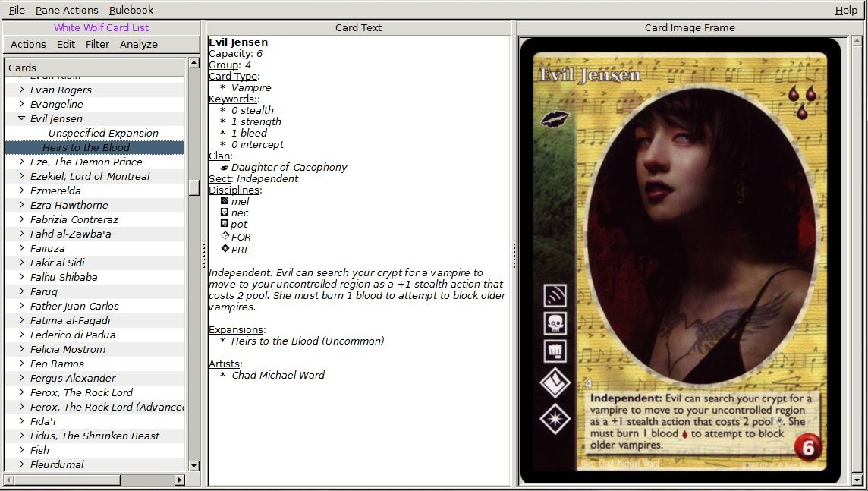Click the pot discipline icon in card text
Viewport: 868px width, 491px height.
tap(224, 224)
